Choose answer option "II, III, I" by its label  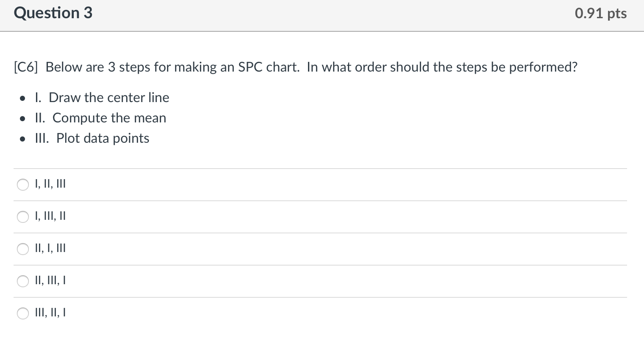point(50,280)
